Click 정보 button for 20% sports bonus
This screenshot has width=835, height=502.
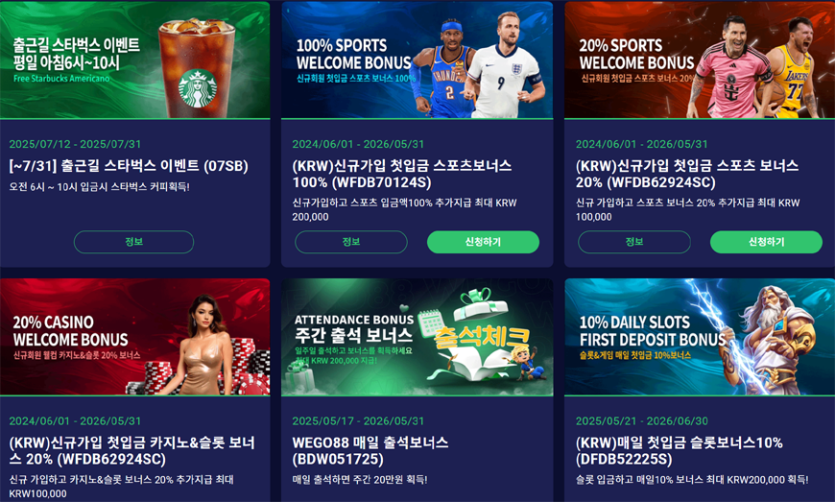click(x=634, y=242)
